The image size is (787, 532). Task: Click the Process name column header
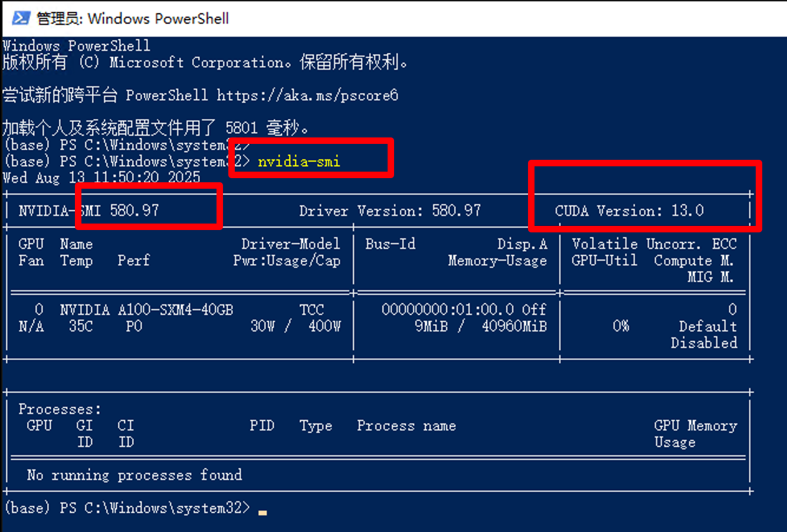coord(406,426)
